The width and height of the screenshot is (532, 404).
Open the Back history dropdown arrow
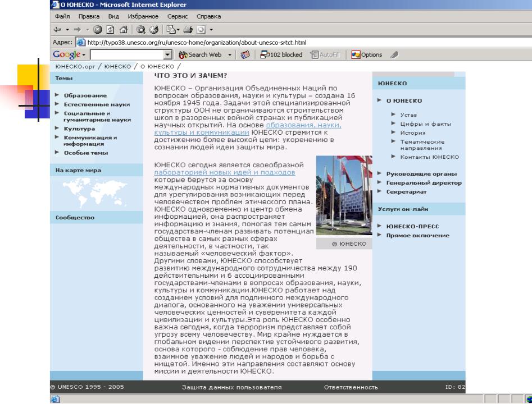tap(67, 30)
